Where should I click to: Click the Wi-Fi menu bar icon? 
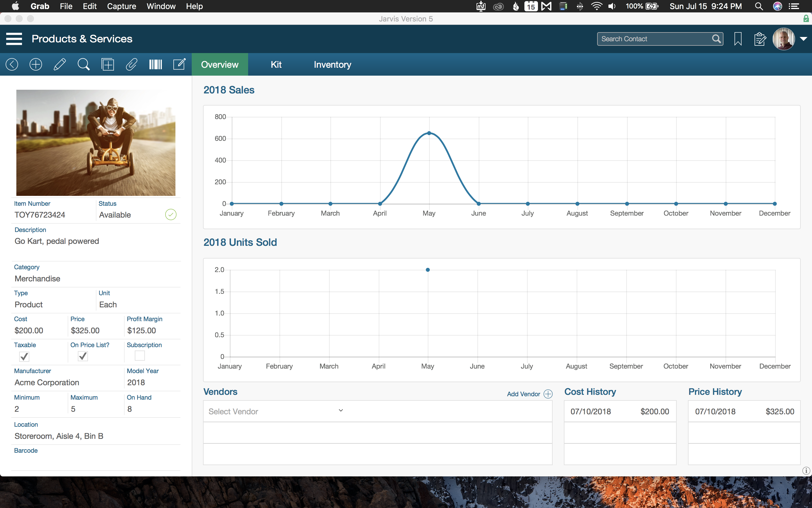[596, 6]
